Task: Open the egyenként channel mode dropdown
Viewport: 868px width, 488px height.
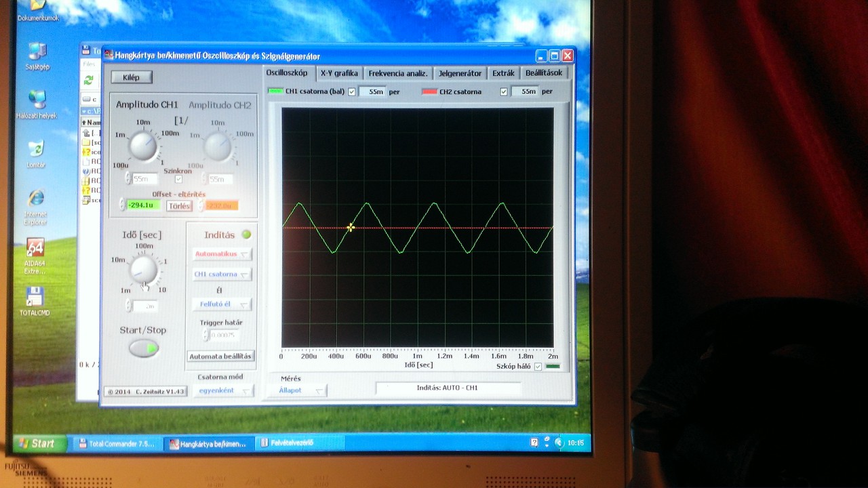Action: pos(222,391)
